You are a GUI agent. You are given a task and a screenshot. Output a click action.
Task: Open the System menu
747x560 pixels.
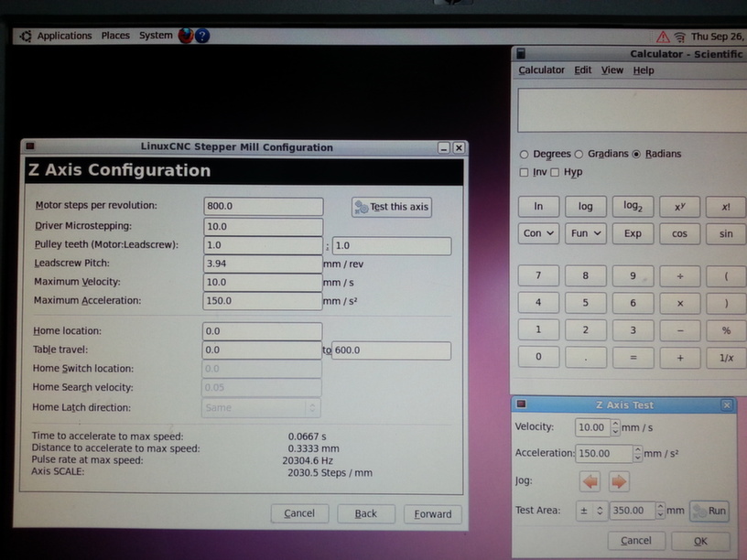click(156, 36)
